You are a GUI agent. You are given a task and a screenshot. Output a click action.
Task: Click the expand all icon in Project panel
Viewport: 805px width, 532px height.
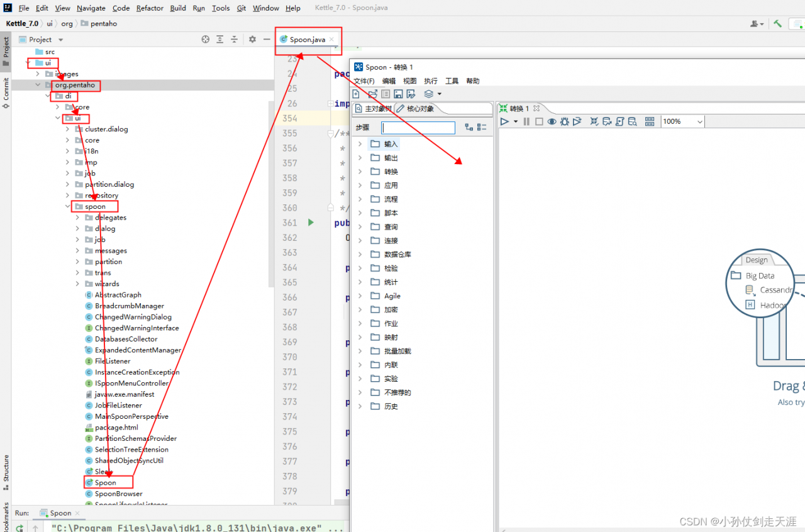click(x=219, y=39)
